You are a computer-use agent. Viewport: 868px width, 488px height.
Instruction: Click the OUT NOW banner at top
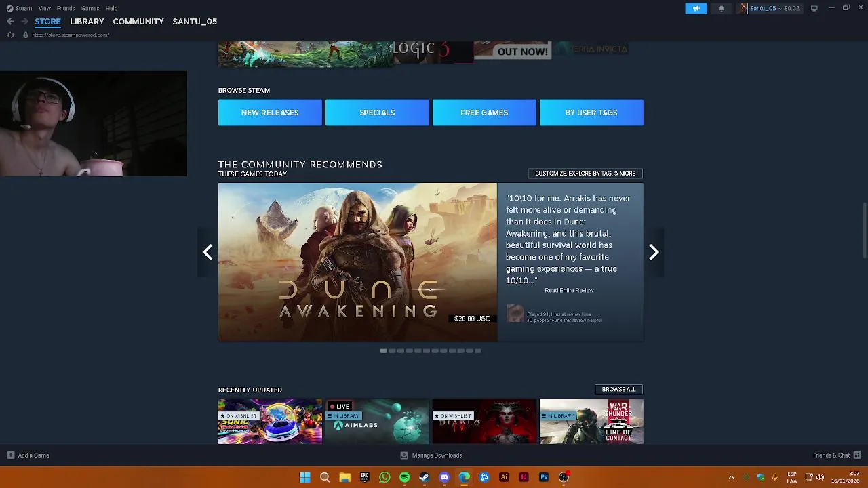click(513, 51)
